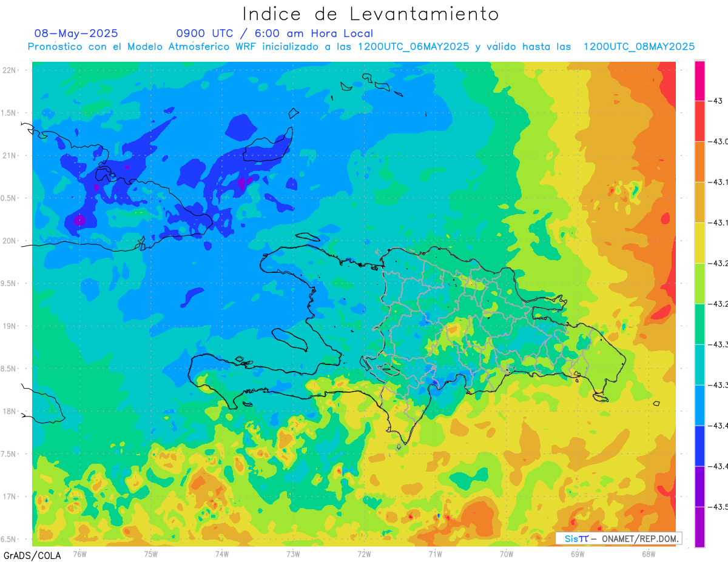Click the "8.5N" latitude label
The height and width of the screenshot is (562, 728).
click(9, 369)
